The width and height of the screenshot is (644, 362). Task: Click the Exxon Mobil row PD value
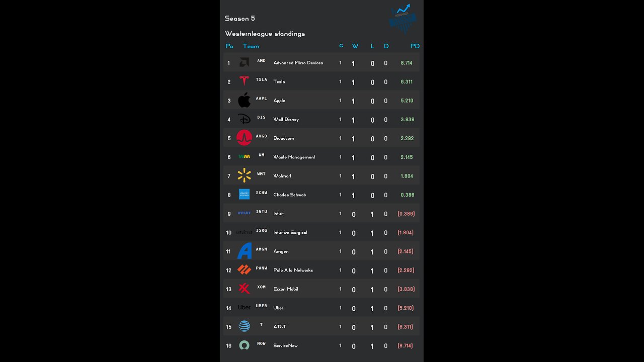click(x=406, y=289)
